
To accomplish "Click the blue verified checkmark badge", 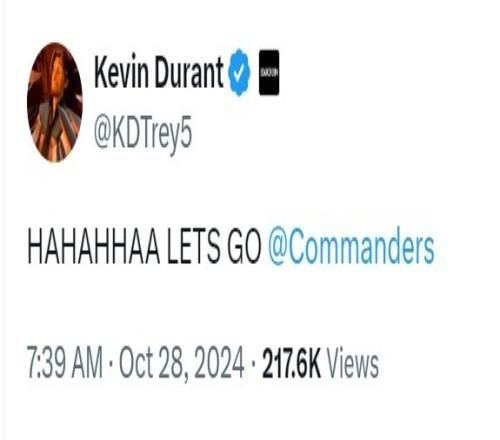I will (239, 72).
